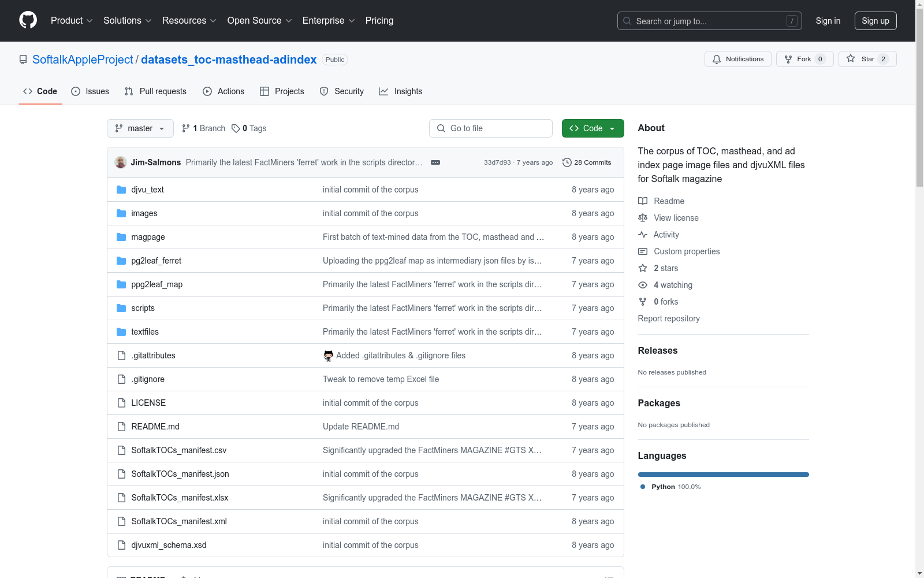Click the scripts folder icon
Screen dimensions: 924x578
(x=121, y=308)
